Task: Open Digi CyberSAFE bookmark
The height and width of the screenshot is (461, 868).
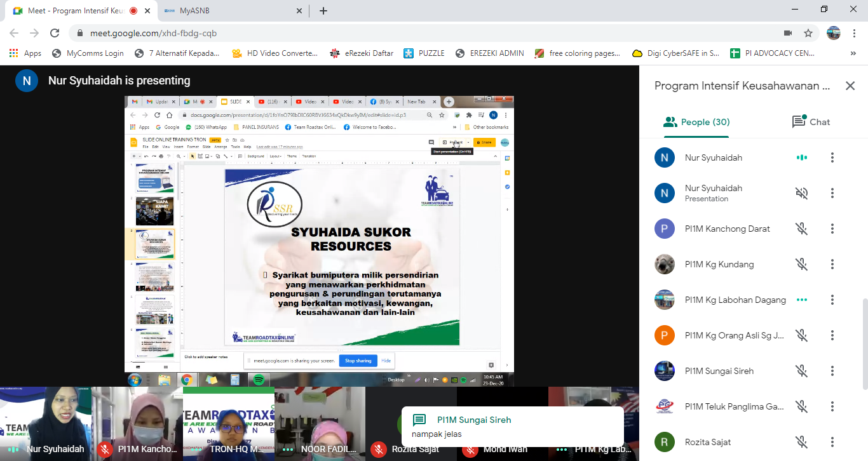Action: click(x=676, y=53)
